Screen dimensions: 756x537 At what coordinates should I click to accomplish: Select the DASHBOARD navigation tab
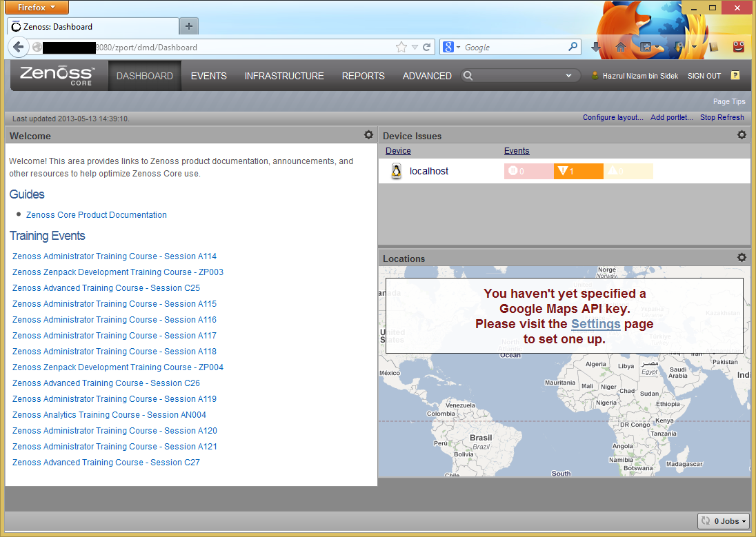click(145, 76)
